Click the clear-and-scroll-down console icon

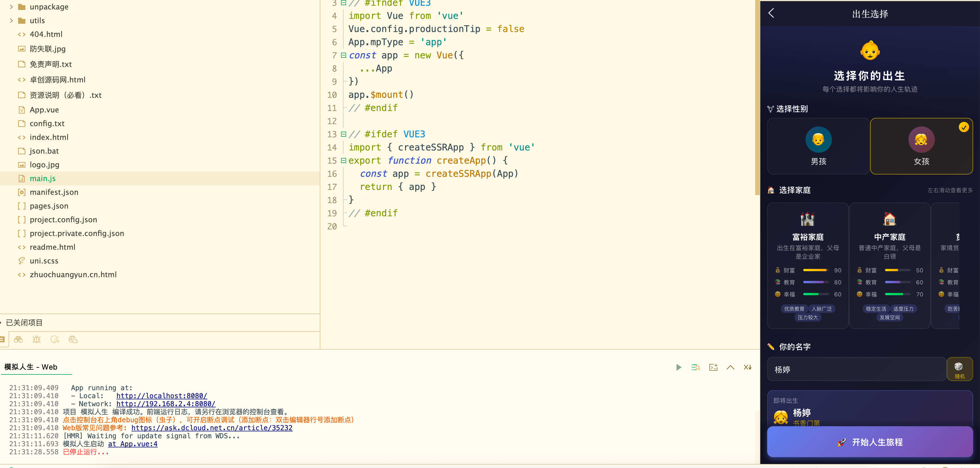(747, 367)
